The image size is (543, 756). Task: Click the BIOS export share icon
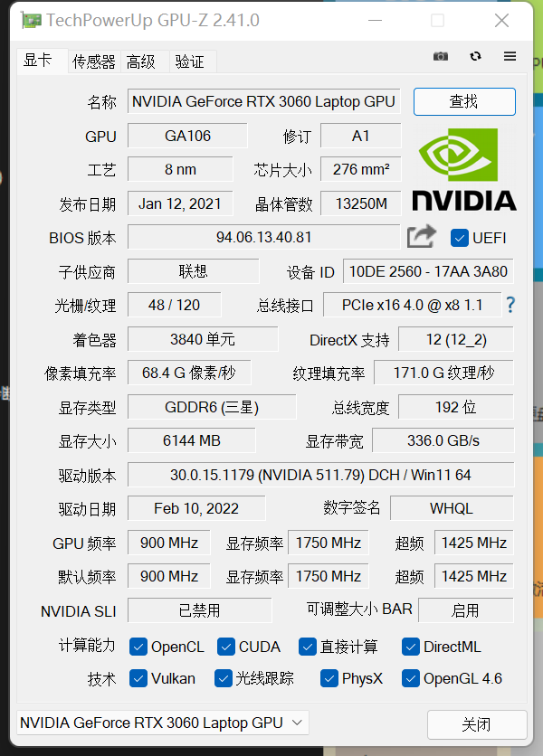(x=422, y=236)
